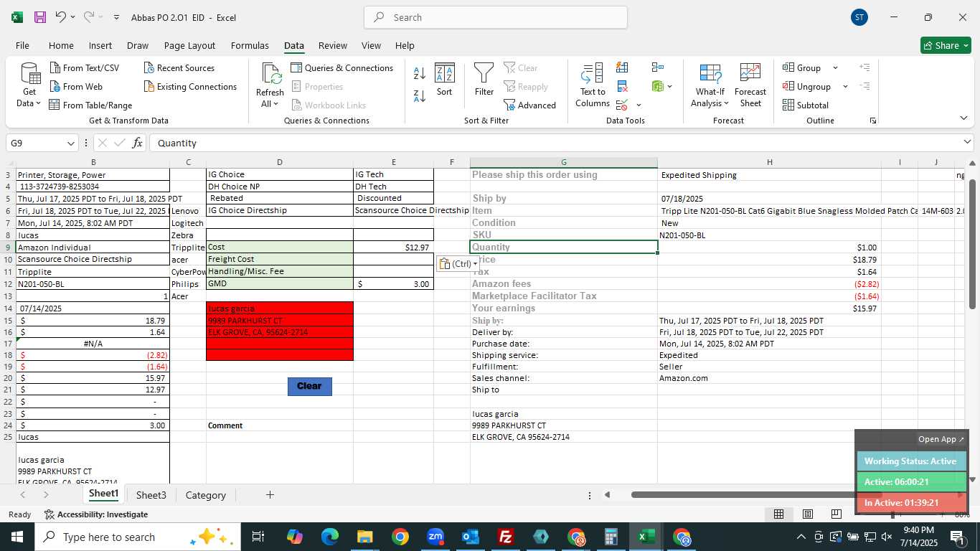Create a Forecast Sheet
Image resolution: width=980 pixels, height=551 pixels.
coord(750,85)
